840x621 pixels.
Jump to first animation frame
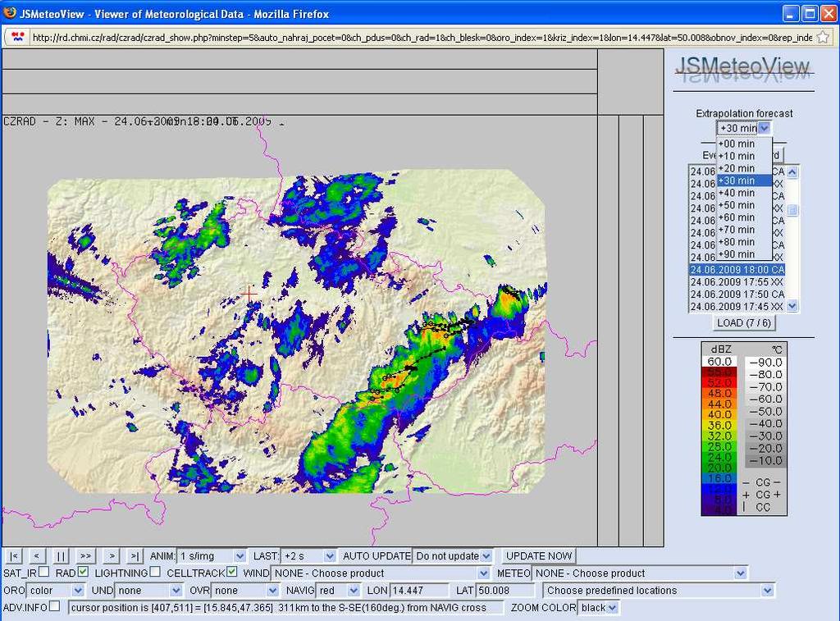tap(14, 556)
